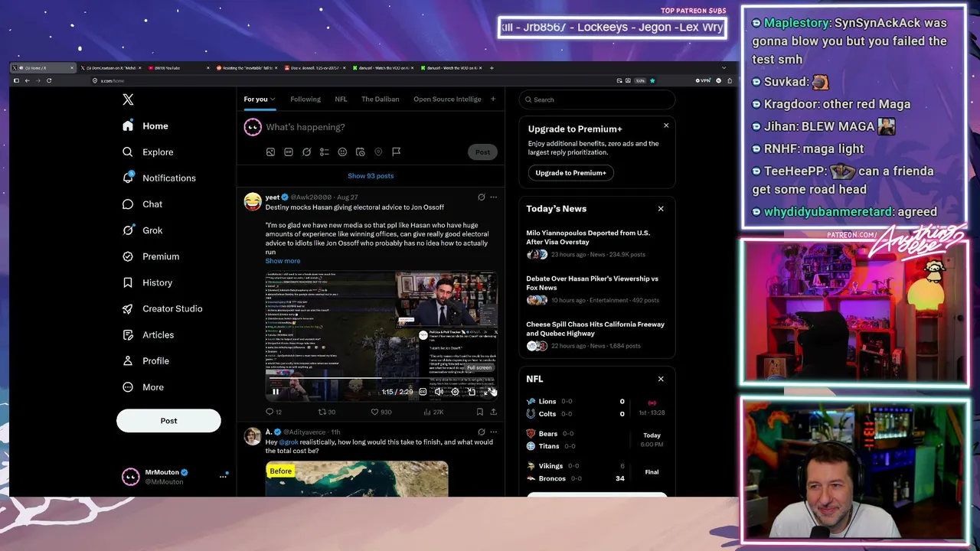Open the Open Source Intelligence tab

click(447, 99)
